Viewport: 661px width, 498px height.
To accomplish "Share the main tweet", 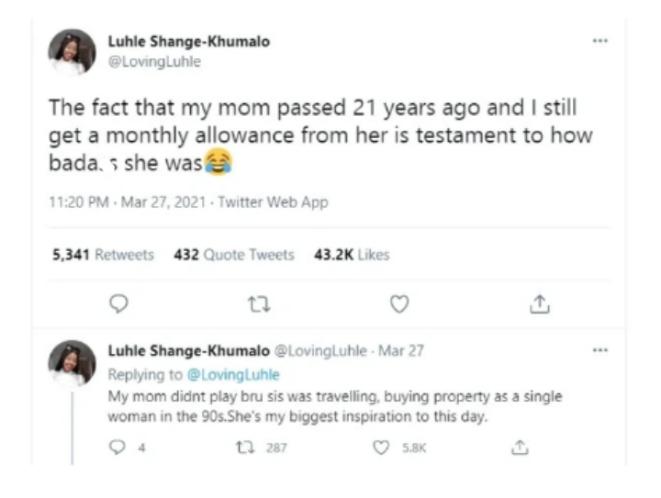I will point(539,303).
